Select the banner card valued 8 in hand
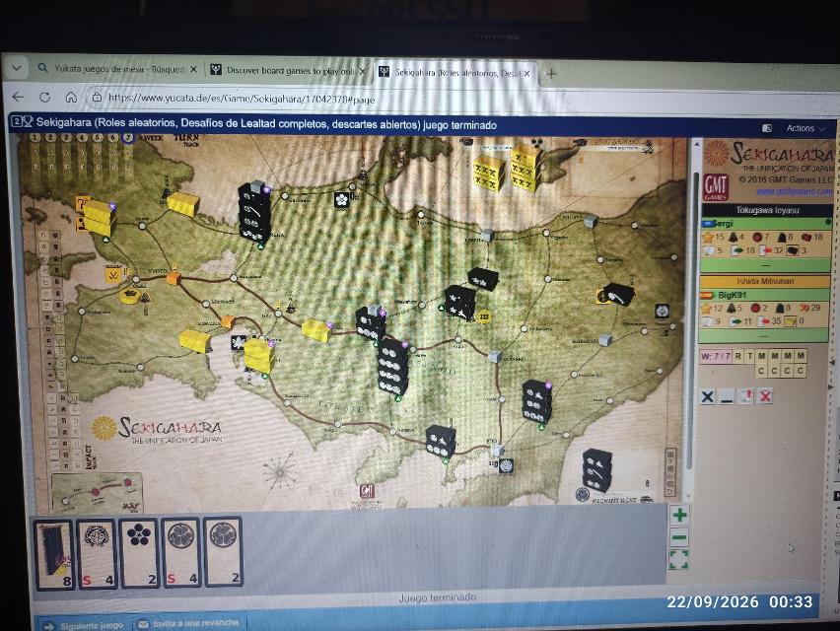This screenshot has width=840, height=631. (x=53, y=554)
